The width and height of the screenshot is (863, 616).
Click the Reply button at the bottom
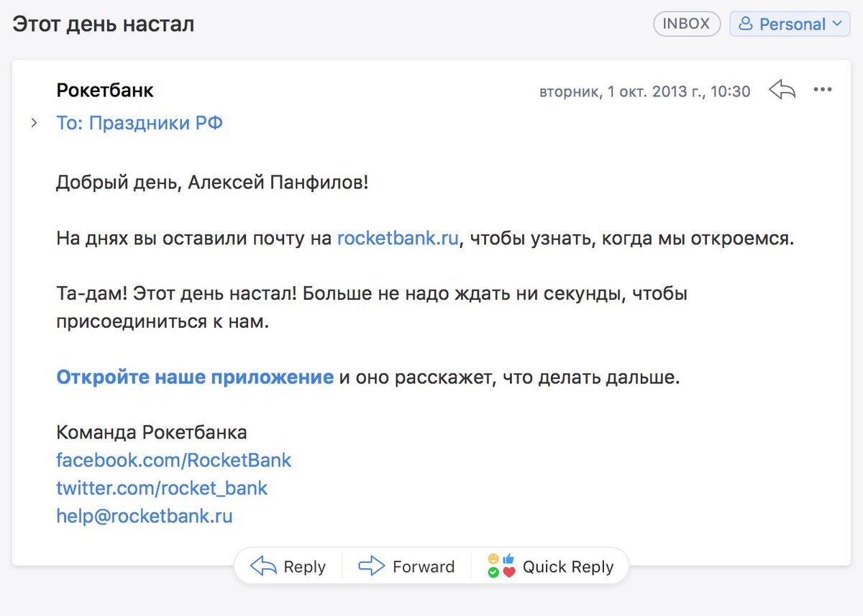[288, 566]
